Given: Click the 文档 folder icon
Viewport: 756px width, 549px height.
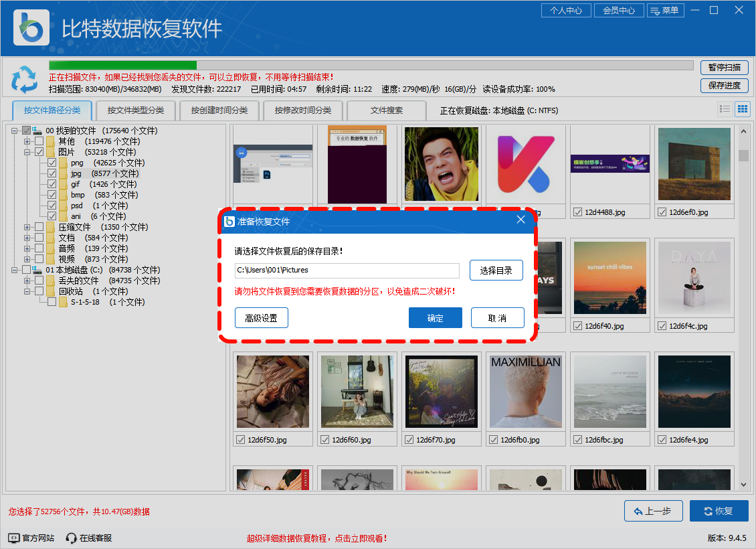Looking at the screenshot, I should pyautogui.click(x=51, y=238).
